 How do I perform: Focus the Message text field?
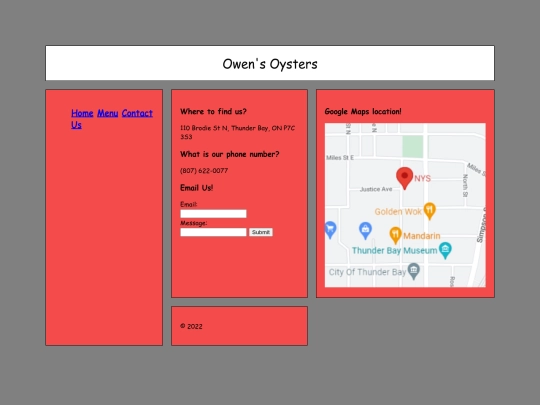(213, 232)
